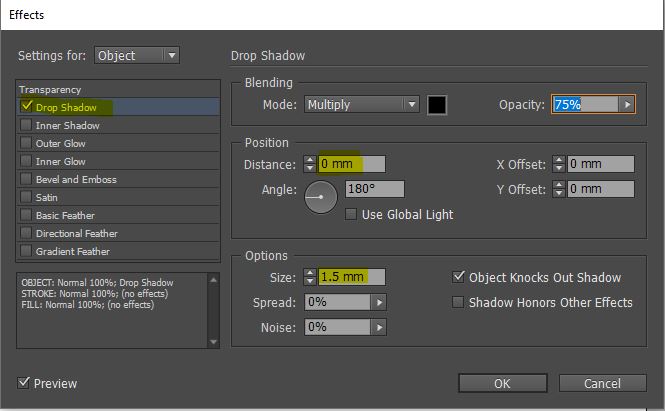Image resolution: width=665 pixels, height=411 pixels.
Task: Open the blending Mode dropdown
Action: pyautogui.click(x=362, y=104)
